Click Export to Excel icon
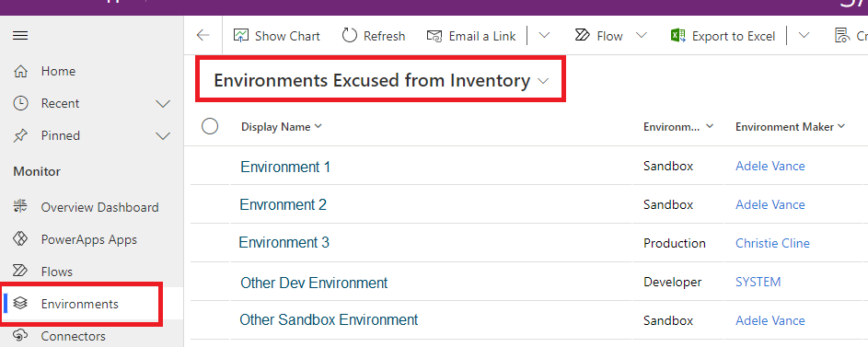868x347 pixels. pos(678,36)
